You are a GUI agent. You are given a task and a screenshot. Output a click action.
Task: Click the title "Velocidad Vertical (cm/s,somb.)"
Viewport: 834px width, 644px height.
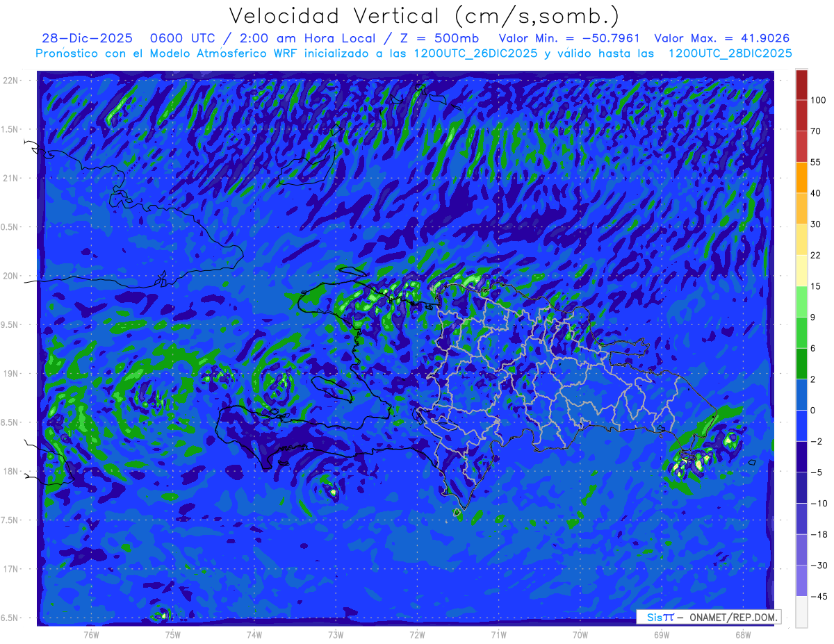point(423,16)
